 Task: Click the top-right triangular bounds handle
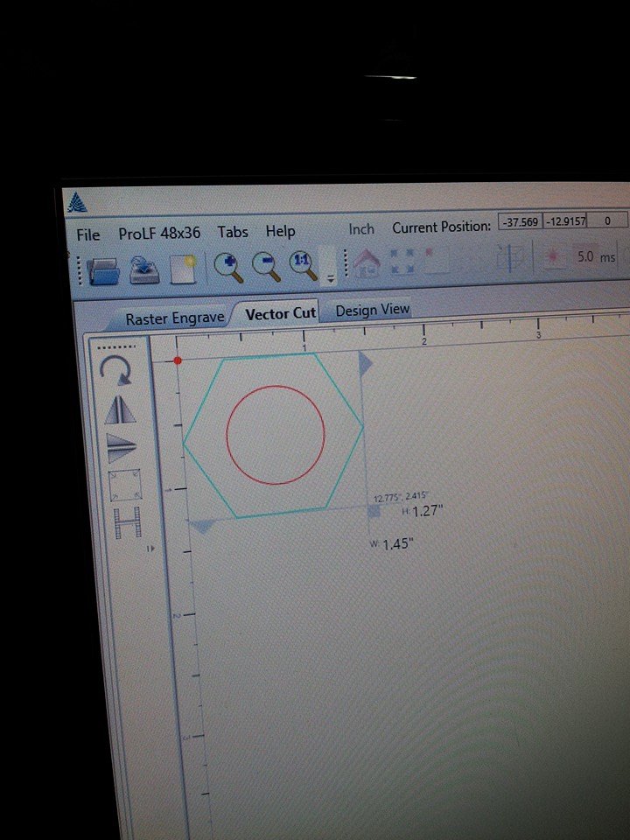(365, 363)
